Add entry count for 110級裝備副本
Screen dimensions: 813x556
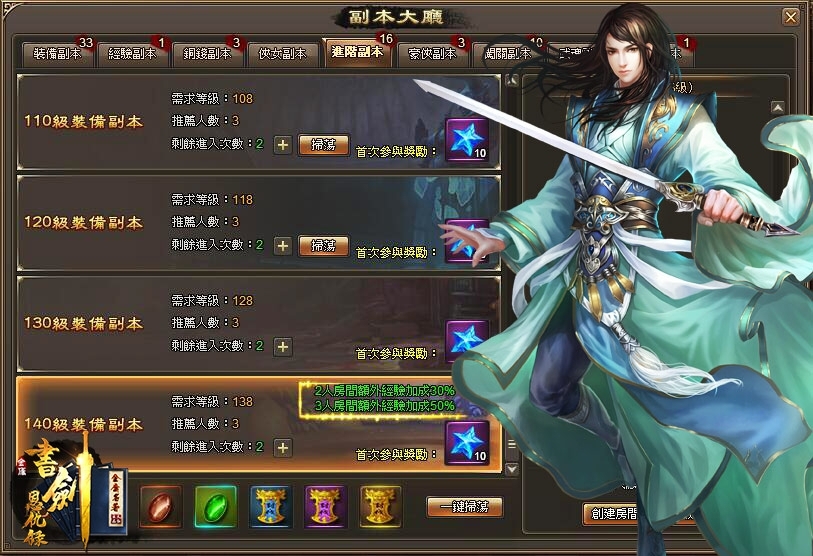tap(283, 145)
